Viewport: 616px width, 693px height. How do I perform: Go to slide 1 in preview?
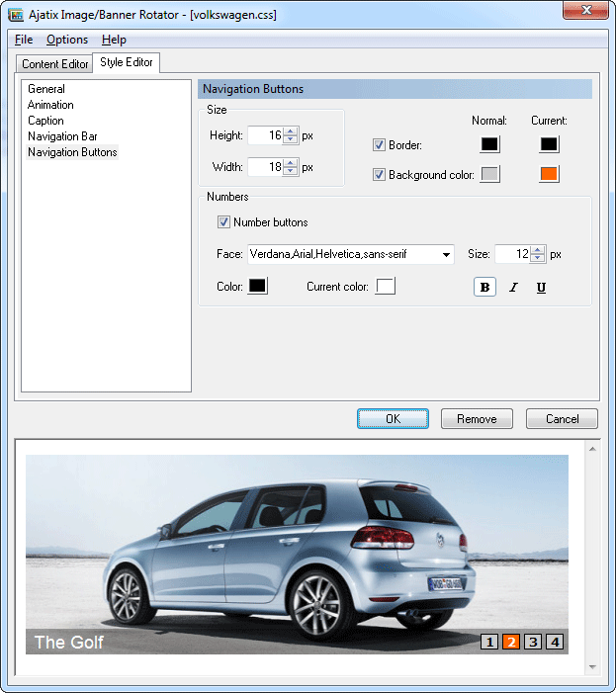pyautogui.click(x=489, y=642)
